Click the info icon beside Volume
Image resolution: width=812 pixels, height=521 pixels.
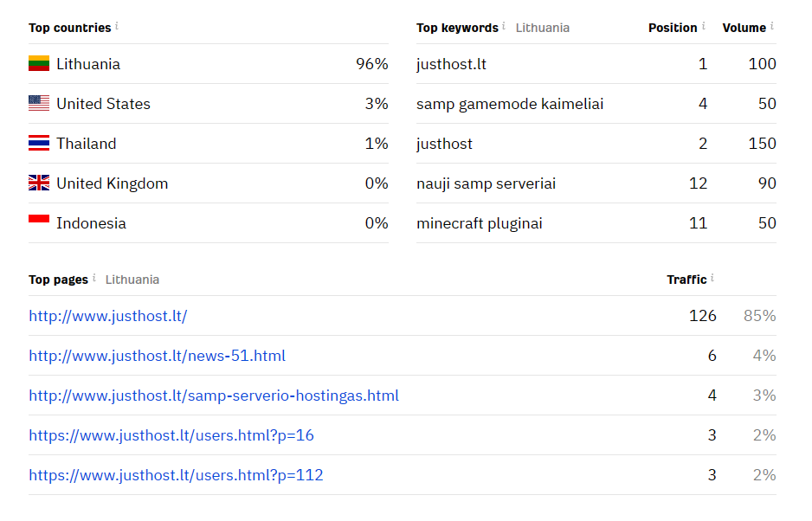click(x=771, y=25)
